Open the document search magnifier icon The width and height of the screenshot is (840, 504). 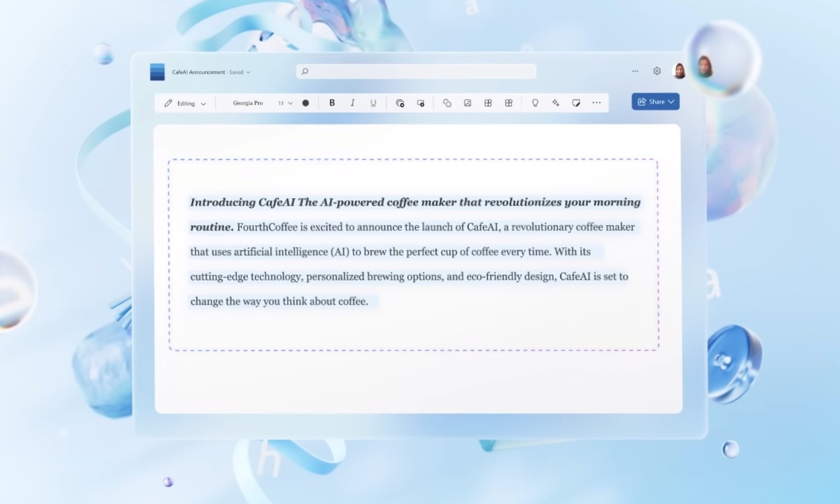pos(304,71)
